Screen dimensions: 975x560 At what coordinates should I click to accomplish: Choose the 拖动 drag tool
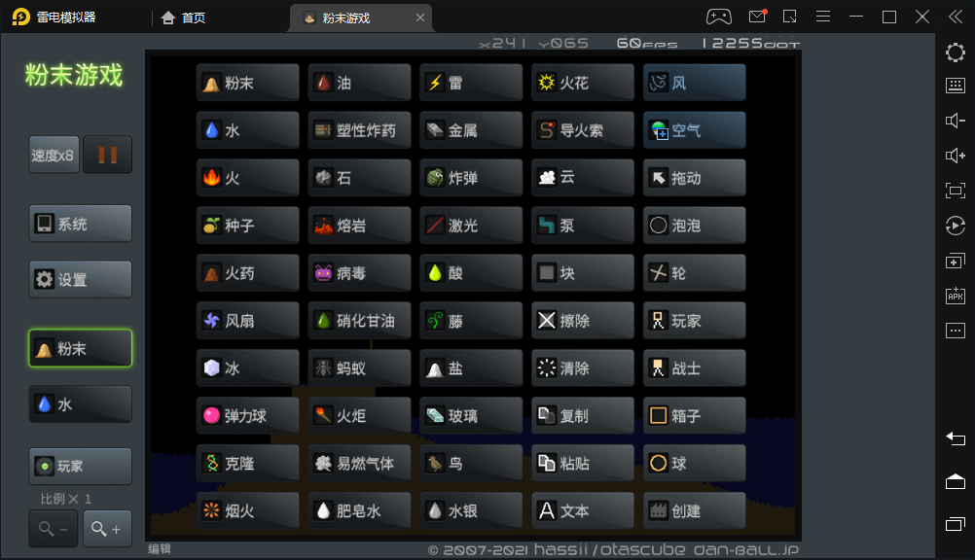click(694, 178)
